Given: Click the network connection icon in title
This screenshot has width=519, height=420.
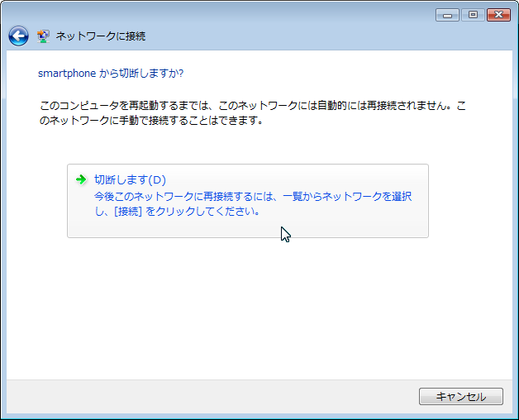Looking at the screenshot, I should (x=43, y=36).
